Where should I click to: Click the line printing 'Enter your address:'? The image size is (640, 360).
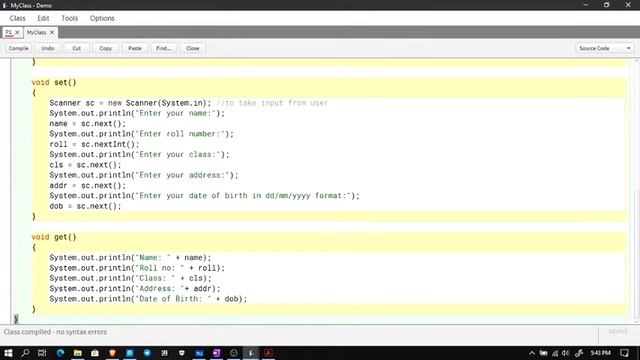click(144, 175)
